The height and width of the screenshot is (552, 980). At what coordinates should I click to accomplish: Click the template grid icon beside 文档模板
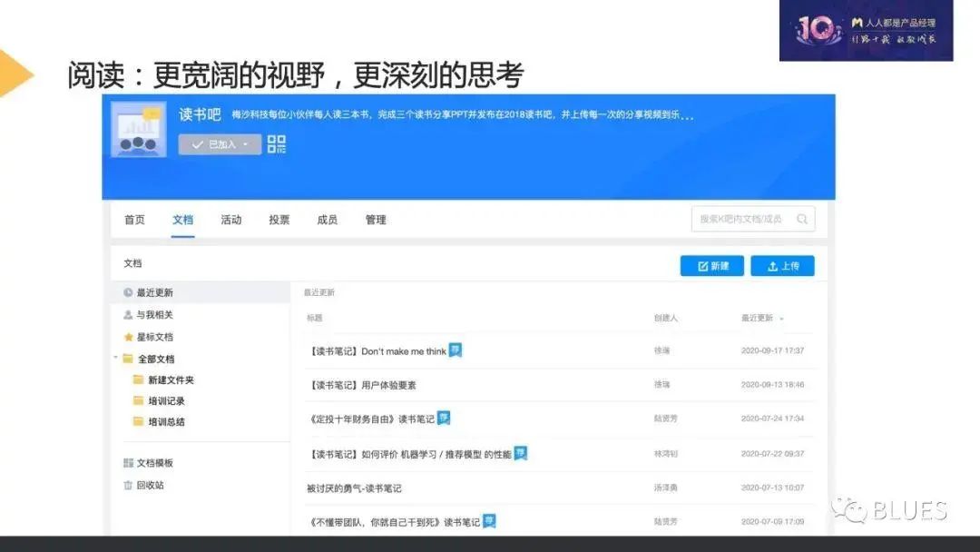click(x=128, y=463)
